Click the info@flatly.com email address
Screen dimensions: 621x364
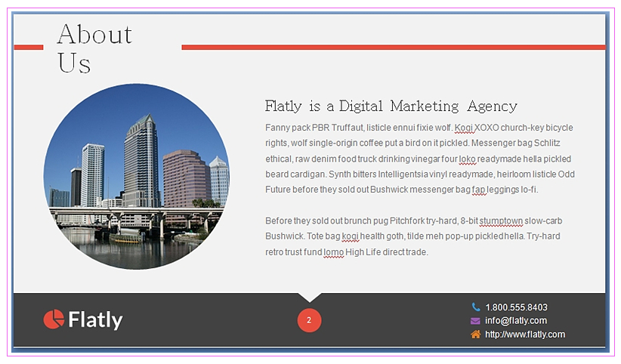click(x=516, y=320)
